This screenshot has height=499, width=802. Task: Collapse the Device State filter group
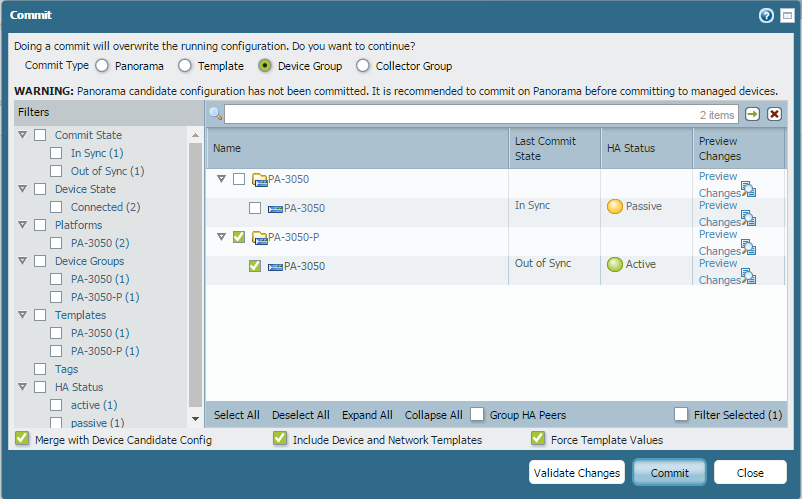coord(23,189)
